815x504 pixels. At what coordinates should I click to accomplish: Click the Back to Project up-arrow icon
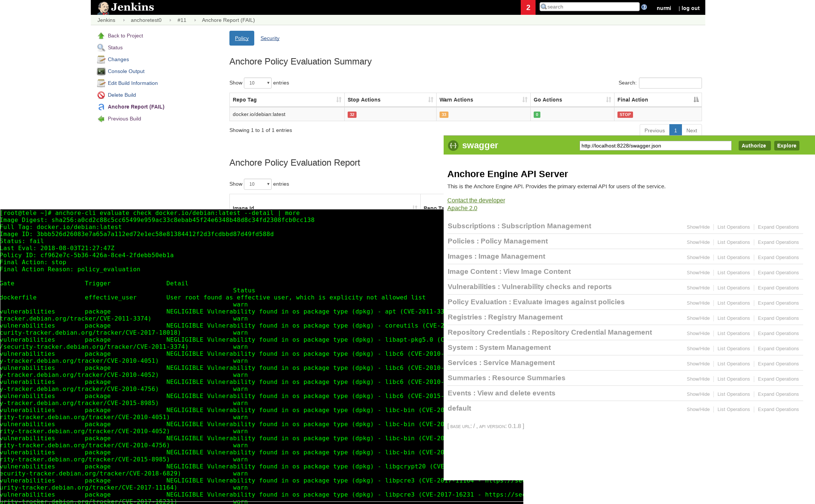101,36
